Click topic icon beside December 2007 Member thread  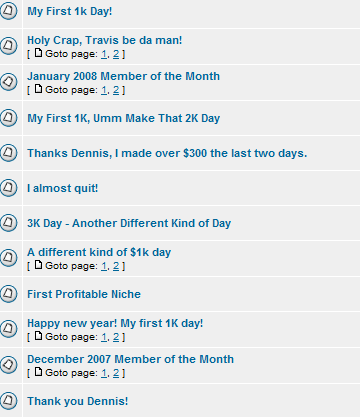(x=8, y=365)
